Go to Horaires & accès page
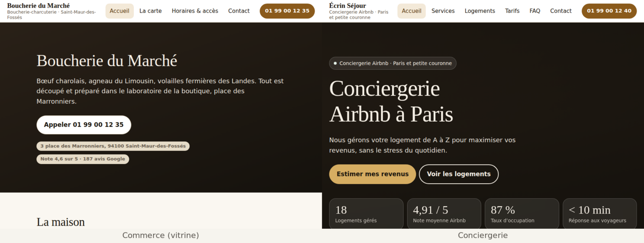This screenshot has width=644, height=243. [x=195, y=11]
